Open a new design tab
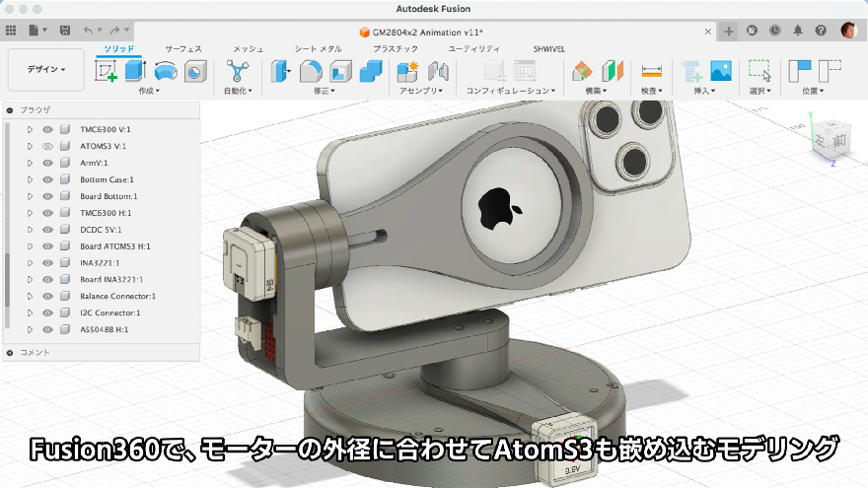The height and width of the screenshot is (488, 868). point(729,32)
